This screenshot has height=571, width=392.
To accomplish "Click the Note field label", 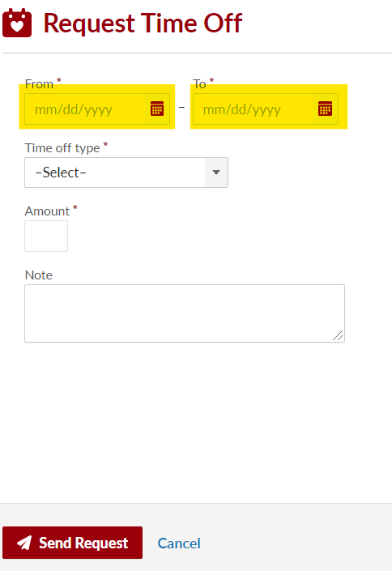I will click(39, 275).
